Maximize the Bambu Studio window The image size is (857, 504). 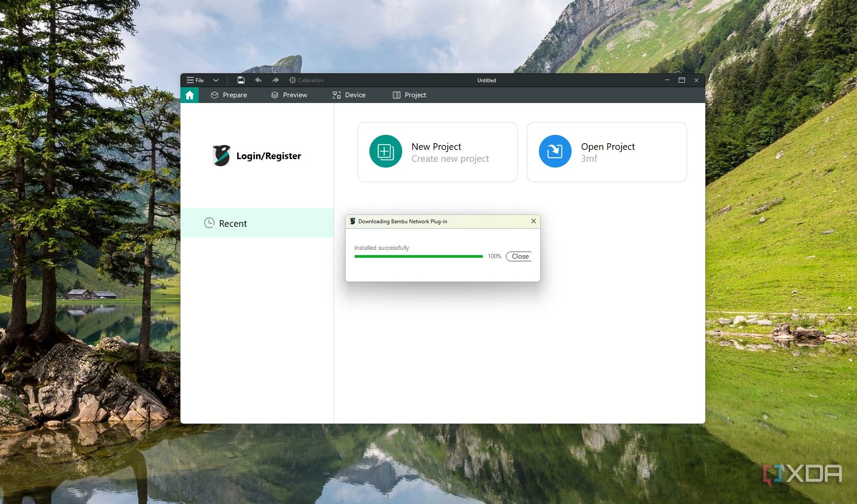[x=681, y=80]
